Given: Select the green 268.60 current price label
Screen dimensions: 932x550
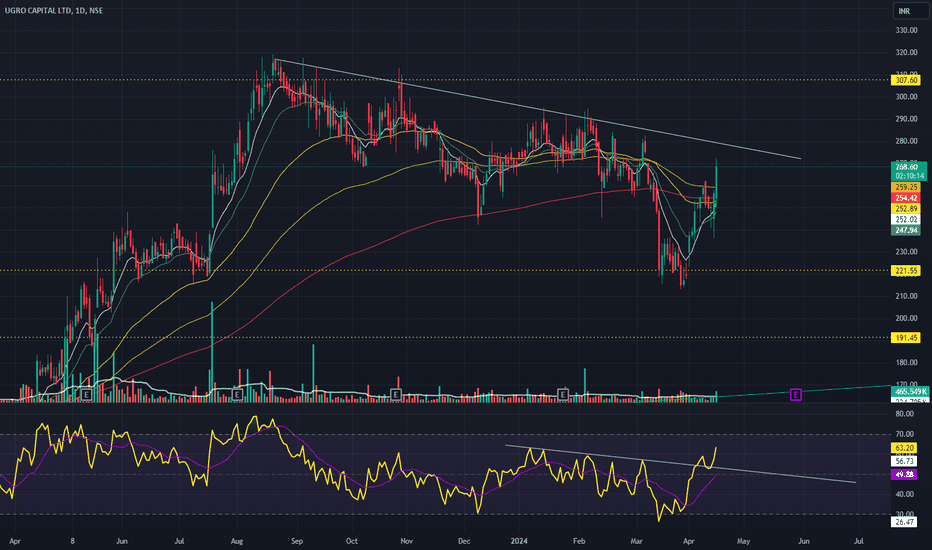Looking at the screenshot, I should [x=906, y=166].
